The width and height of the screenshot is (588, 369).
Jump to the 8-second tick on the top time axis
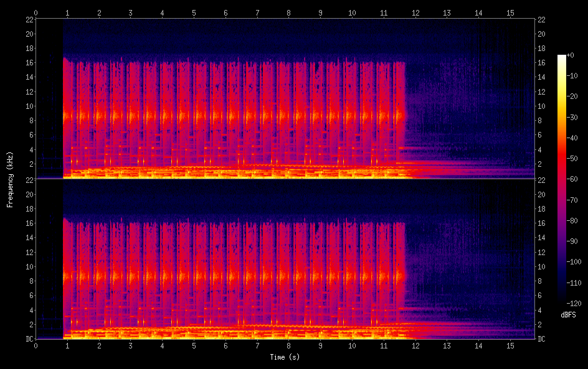[x=288, y=12]
